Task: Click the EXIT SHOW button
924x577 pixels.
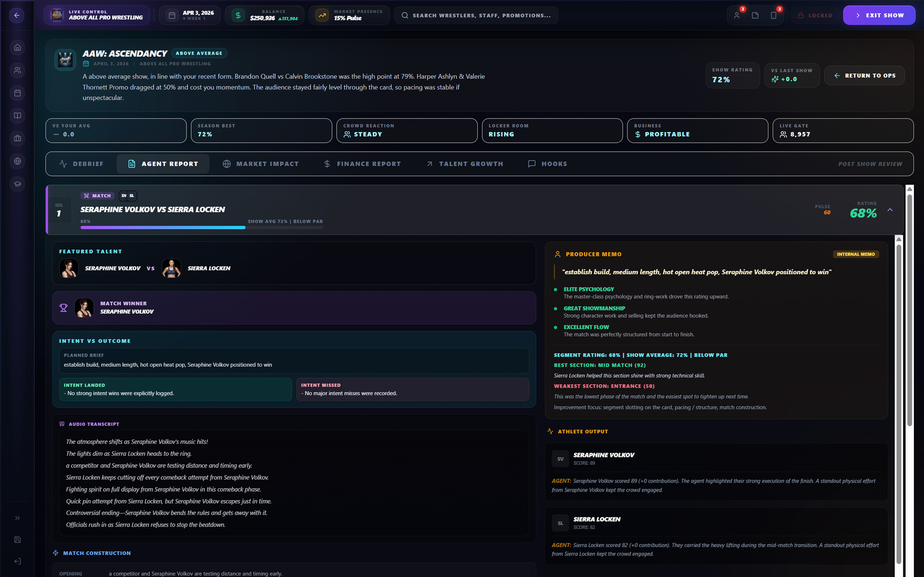Action: tap(879, 15)
